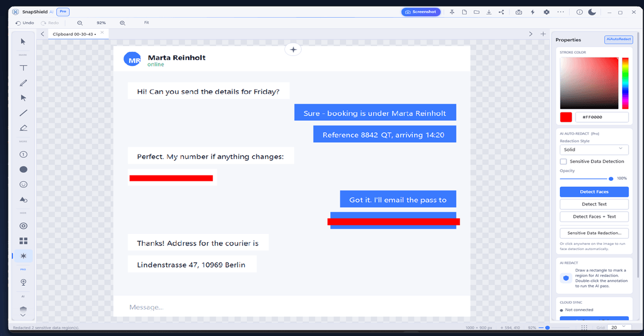Click the zoom in magnifier icon

coord(122,23)
